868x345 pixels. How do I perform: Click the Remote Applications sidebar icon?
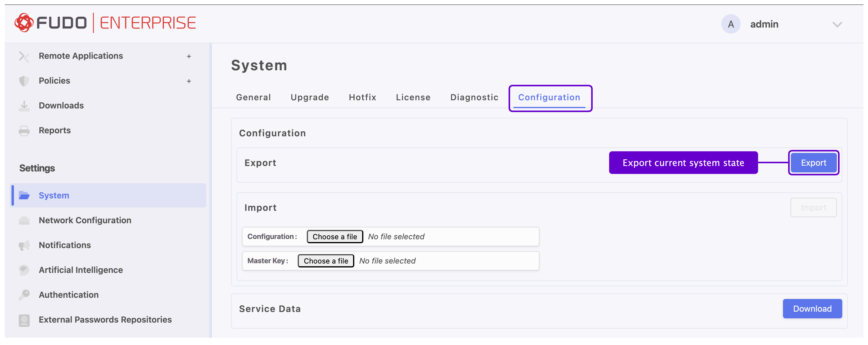click(24, 56)
